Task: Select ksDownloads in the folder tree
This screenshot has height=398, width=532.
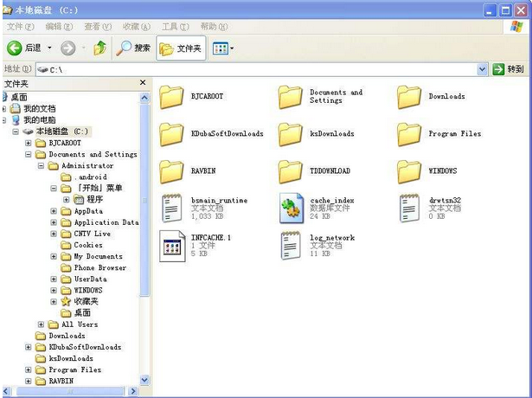Action: point(71,358)
